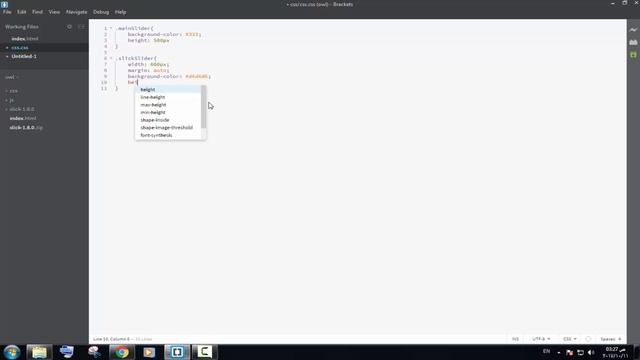
Task: Collapse the .mainSlider rule fold arrow
Action: click(x=111, y=28)
